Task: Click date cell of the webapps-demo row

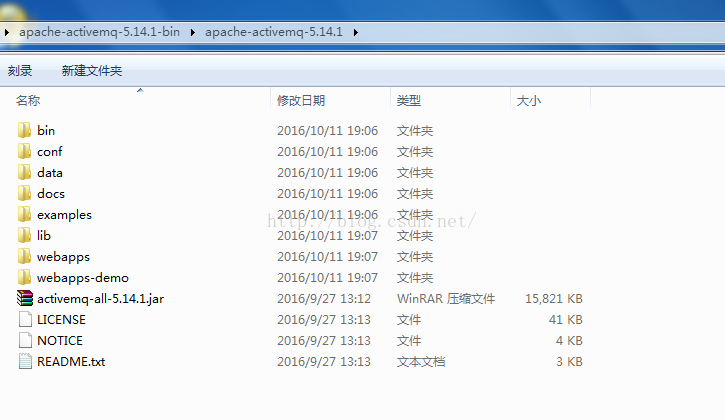Action: click(327, 278)
